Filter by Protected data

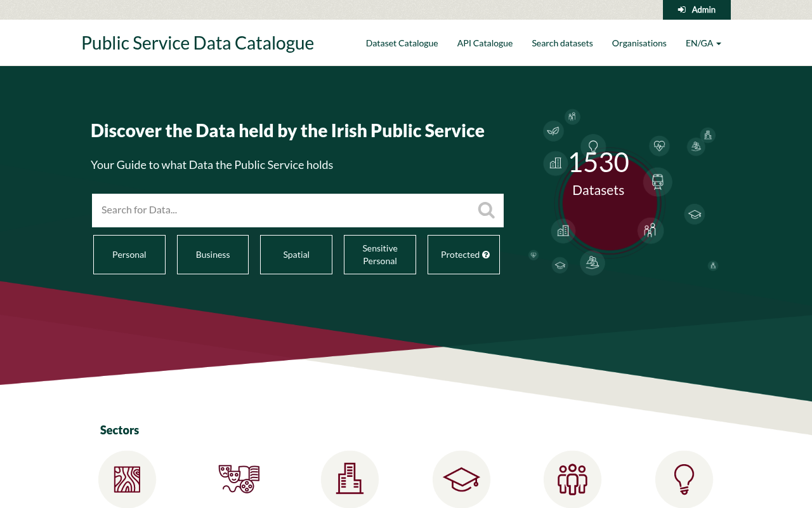click(x=464, y=255)
